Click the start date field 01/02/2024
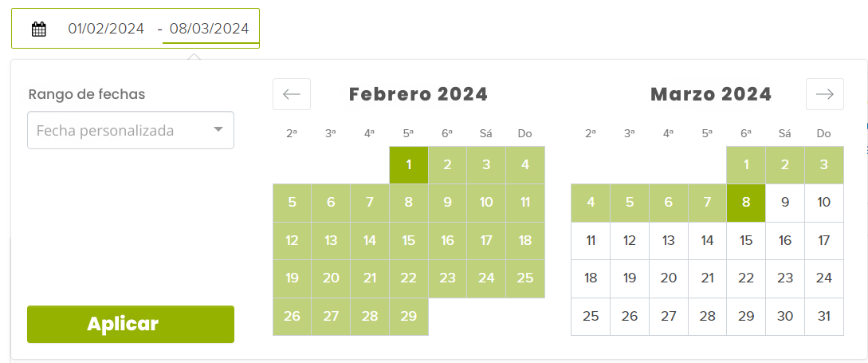Screen dimensions: 868x363 click(106, 29)
